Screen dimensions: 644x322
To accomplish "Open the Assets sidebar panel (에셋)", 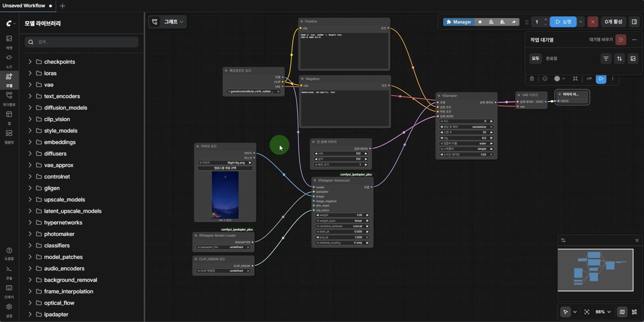I will [9, 42].
